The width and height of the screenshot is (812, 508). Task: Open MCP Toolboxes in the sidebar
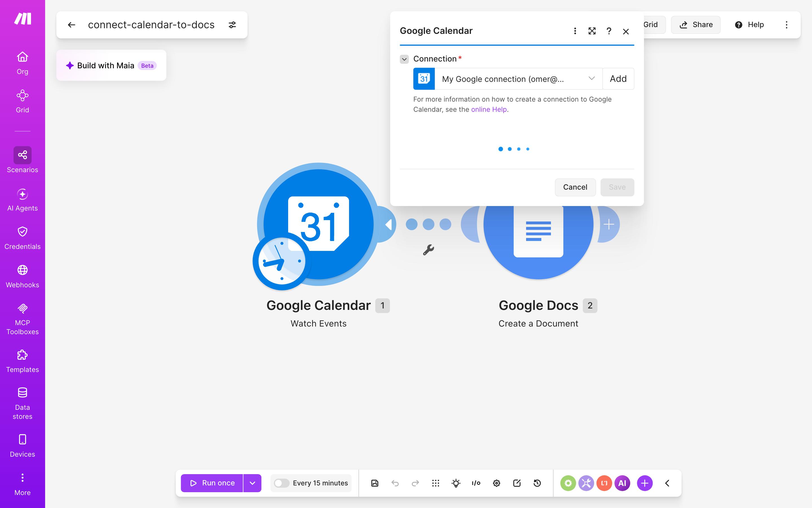23,319
